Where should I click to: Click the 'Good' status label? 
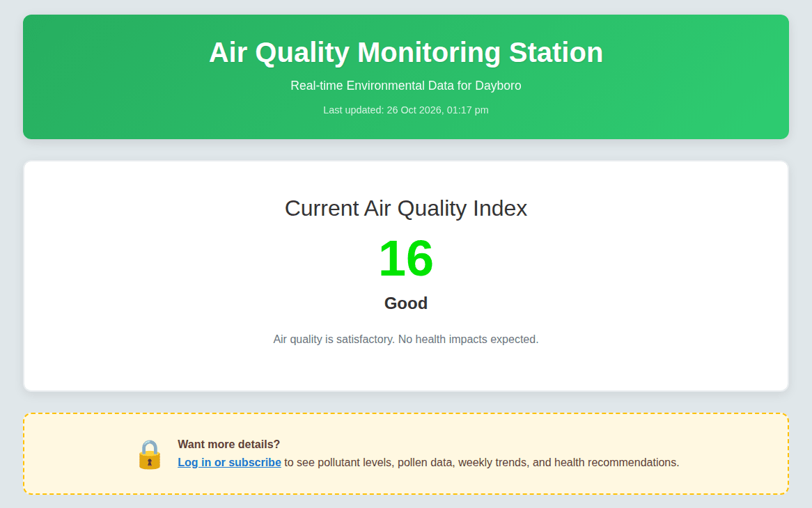[x=406, y=303]
